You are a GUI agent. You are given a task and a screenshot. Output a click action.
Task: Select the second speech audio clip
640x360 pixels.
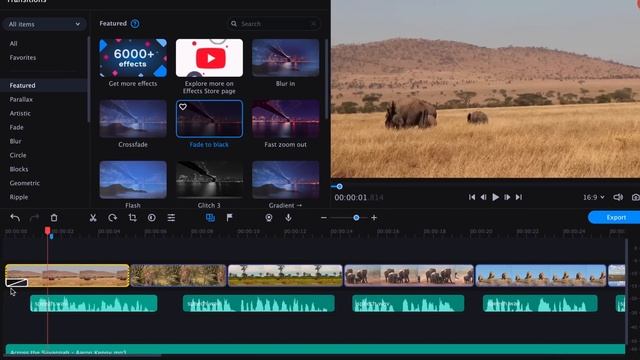[x=259, y=304]
